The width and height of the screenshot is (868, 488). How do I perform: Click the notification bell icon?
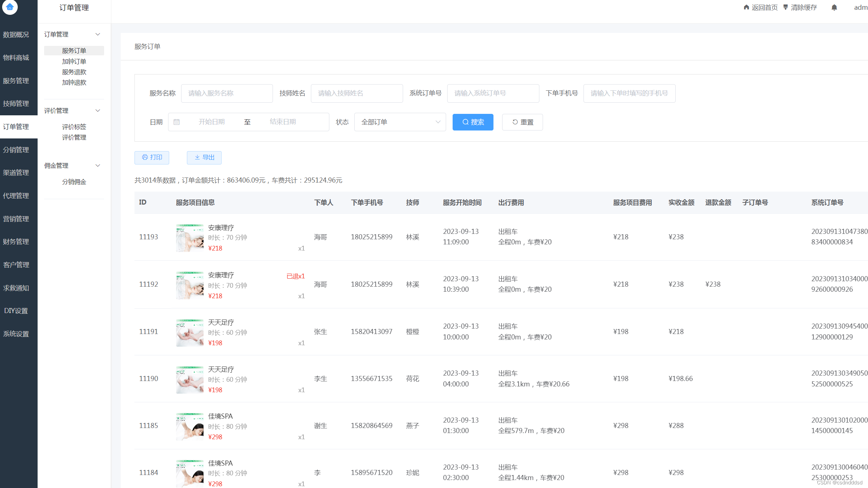834,8
